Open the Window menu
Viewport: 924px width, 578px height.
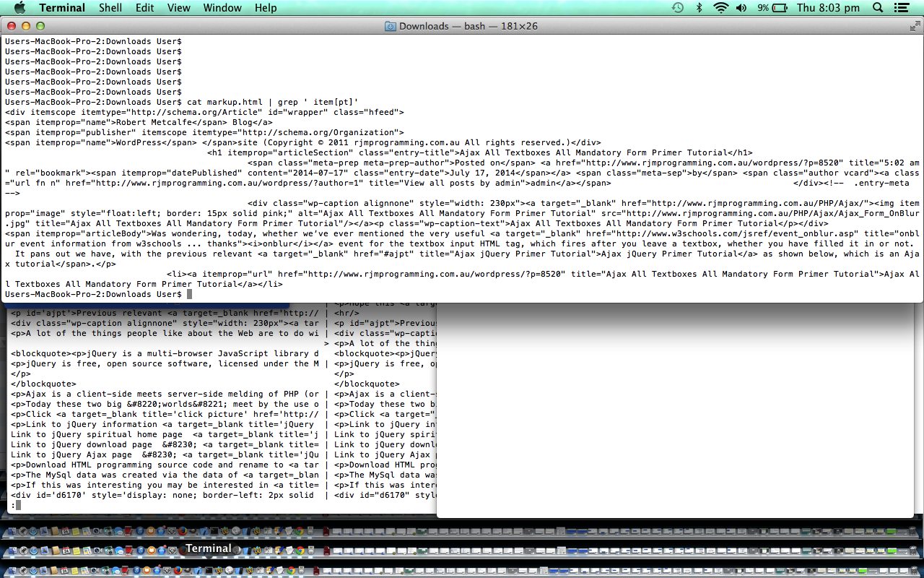[x=222, y=8]
